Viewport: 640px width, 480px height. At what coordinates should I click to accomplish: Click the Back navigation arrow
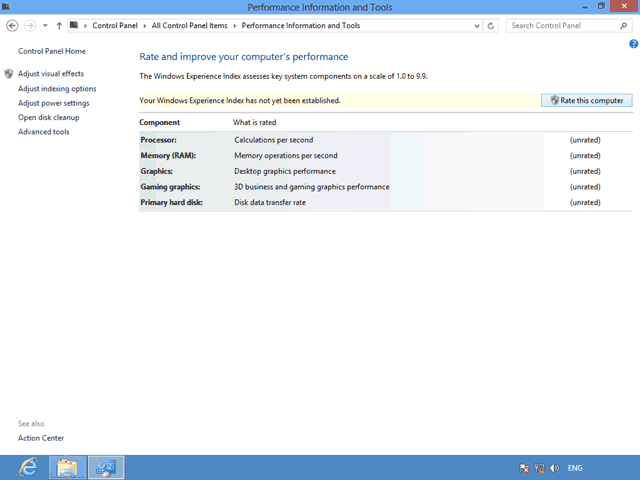coord(12,26)
